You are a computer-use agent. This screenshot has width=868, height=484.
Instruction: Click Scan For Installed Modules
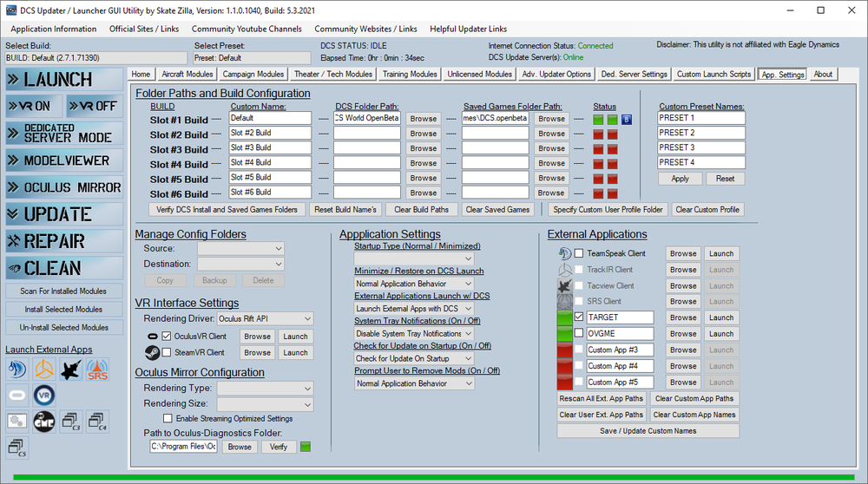(63, 291)
